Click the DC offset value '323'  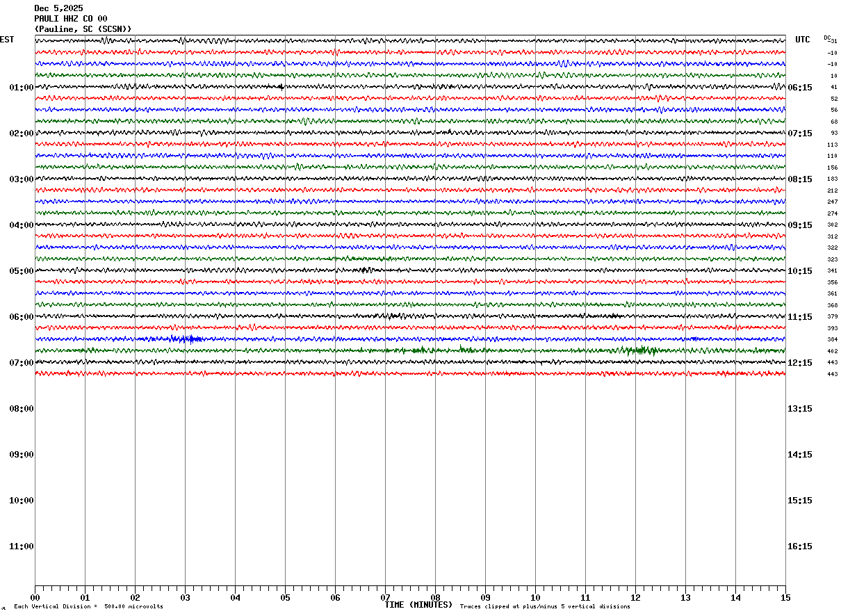pyautogui.click(x=833, y=260)
